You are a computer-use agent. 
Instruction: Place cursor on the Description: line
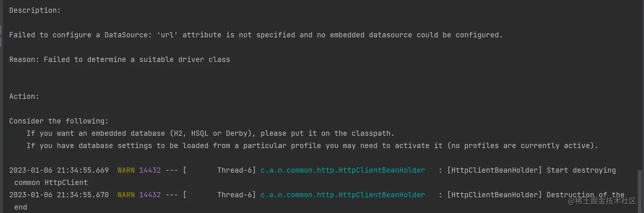point(35,10)
